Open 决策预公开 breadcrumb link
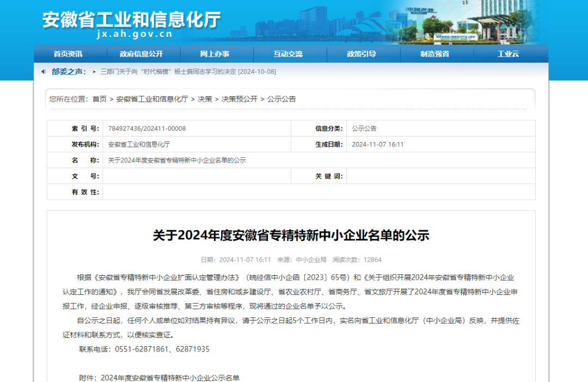The width and height of the screenshot is (588, 382). [240, 99]
